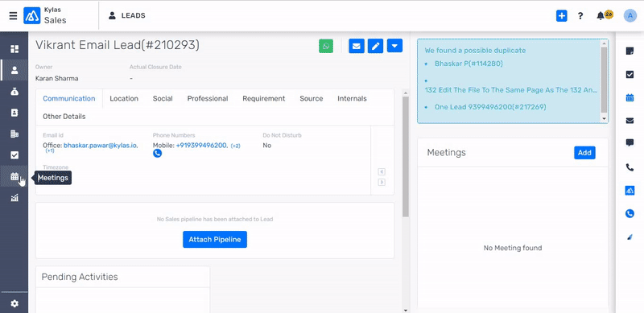Image resolution: width=644 pixels, height=313 pixels.
Task: Open Emails envelope in right panel
Action: coord(630,121)
